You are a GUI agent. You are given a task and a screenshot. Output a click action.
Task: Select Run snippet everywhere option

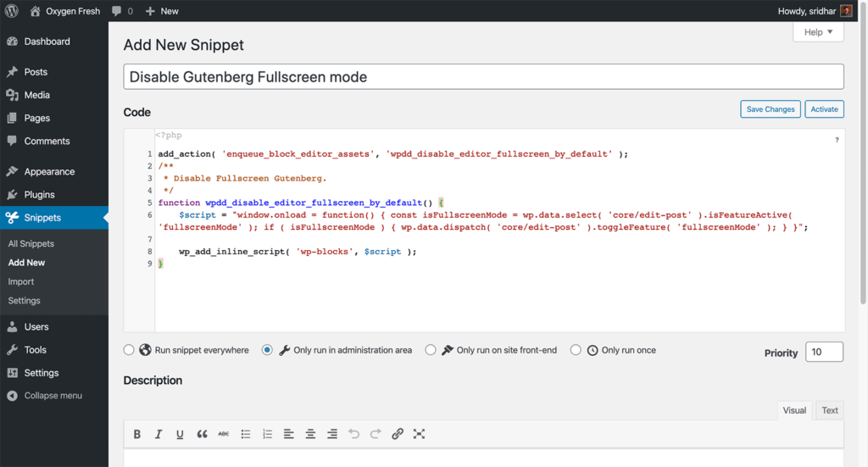click(129, 350)
